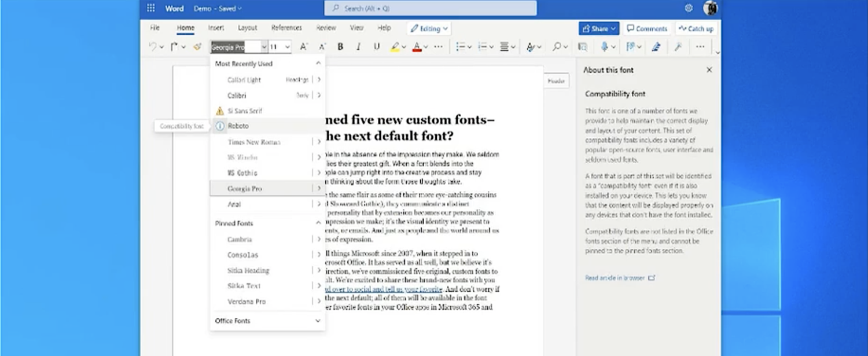Open the font size dropdown
868x356 pixels.
point(288,47)
